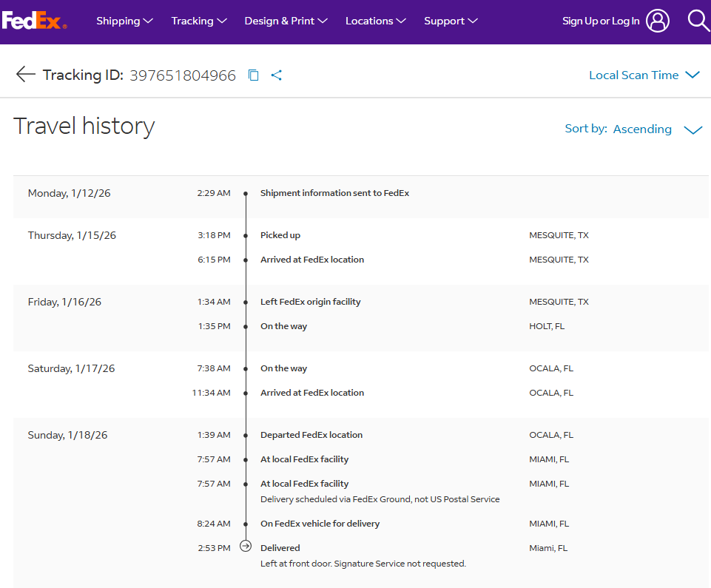Image resolution: width=711 pixels, height=588 pixels.
Task: Select 'Shipment information sent to FedEx' entry
Action: (x=334, y=193)
